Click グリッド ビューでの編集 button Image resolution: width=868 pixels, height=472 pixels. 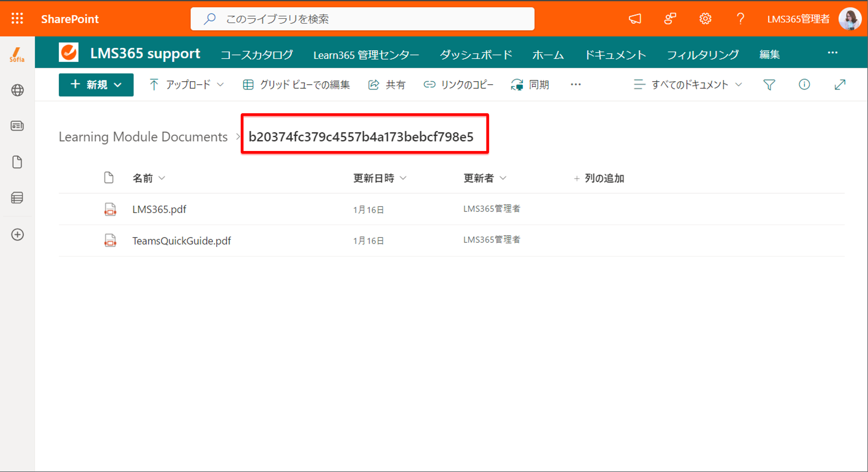click(x=296, y=85)
